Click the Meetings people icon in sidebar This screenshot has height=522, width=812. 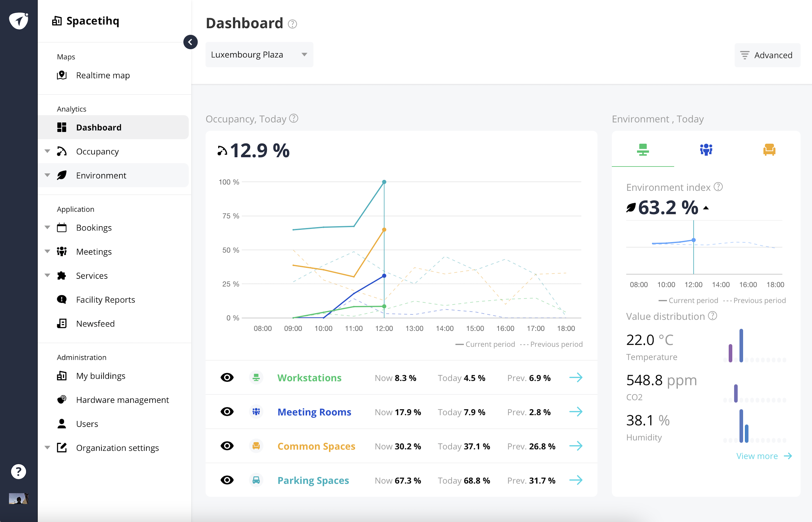click(62, 251)
